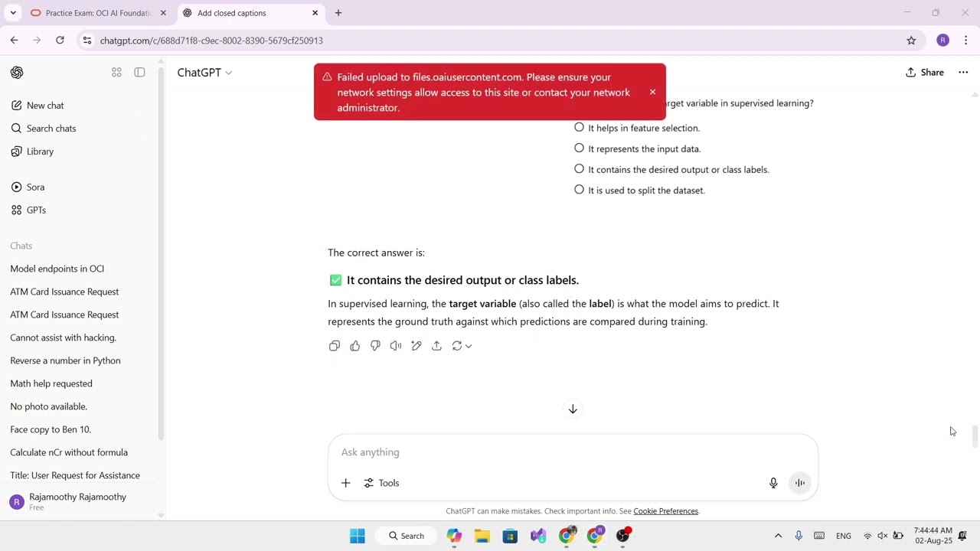980x551 pixels.
Task: Click the scroll-to-bottom arrow button
Action: tap(573, 409)
